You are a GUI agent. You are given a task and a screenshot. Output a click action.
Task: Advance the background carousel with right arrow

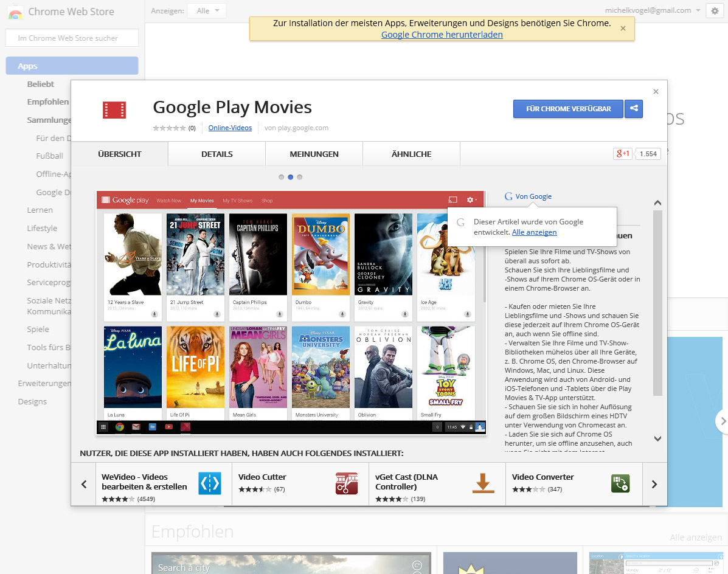coord(722,421)
